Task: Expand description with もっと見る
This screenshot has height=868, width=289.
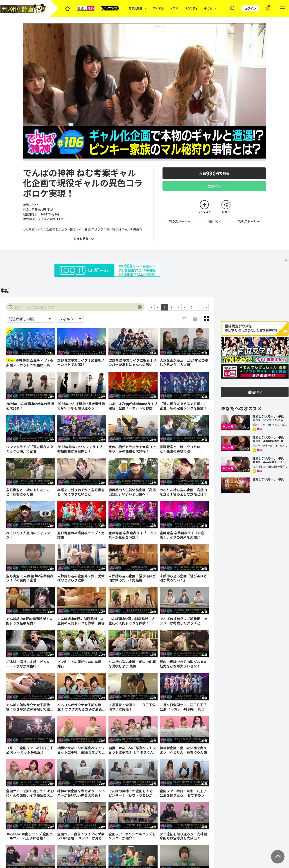Action: tap(84, 239)
